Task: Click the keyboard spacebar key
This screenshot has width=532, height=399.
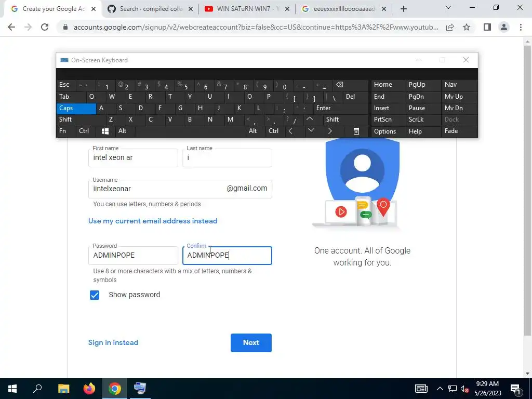Action: pyautogui.click(x=190, y=131)
